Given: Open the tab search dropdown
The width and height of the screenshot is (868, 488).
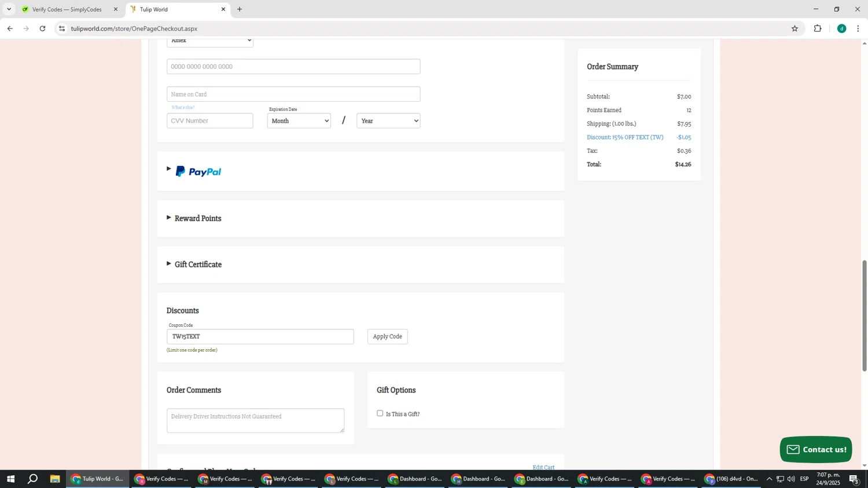Looking at the screenshot, I should [x=9, y=9].
